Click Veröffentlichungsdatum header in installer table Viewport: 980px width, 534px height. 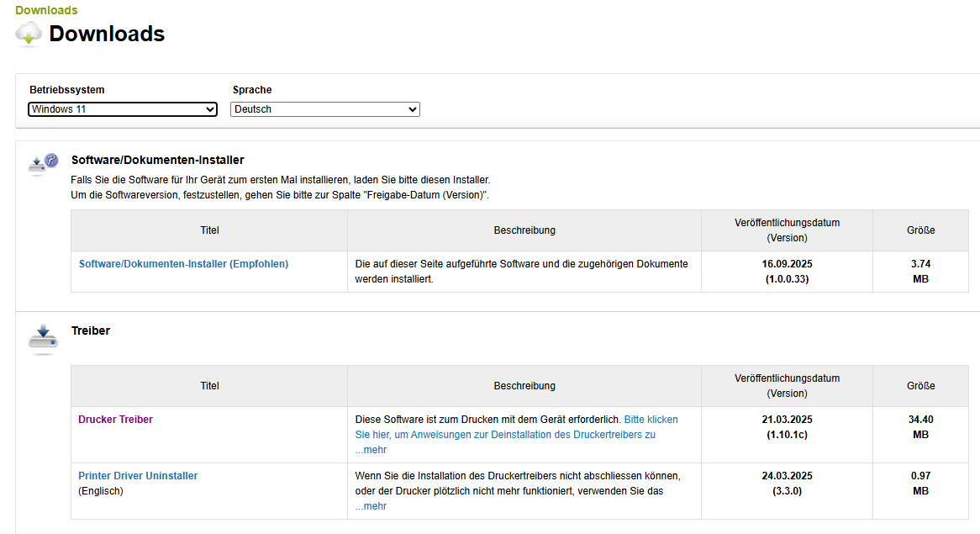pyautogui.click(x=787, y=230)
